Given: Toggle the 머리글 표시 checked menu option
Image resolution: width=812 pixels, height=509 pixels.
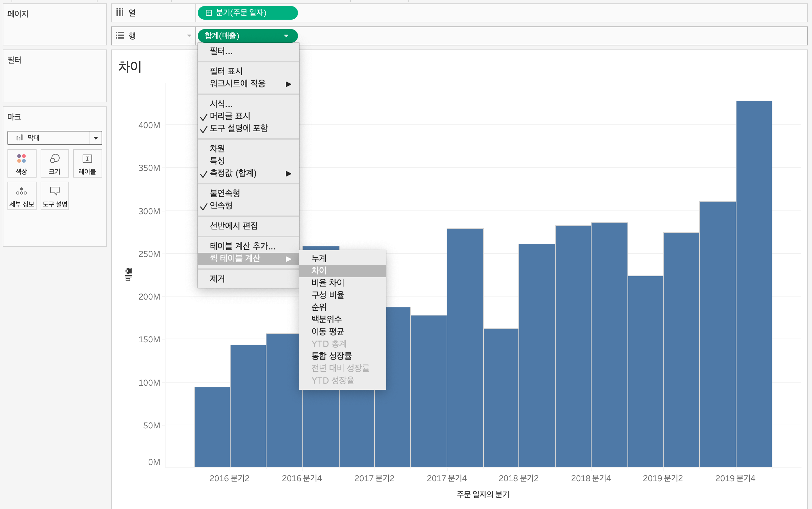Looking at the screenshot, I should point(230,116).
